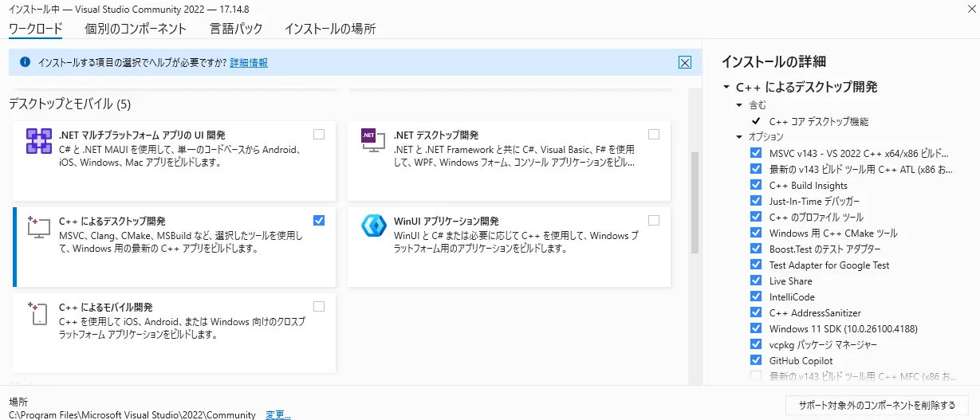The height and width of the screenshot is (420, 980).
Task: Collapse C++ によるデスクトップ開発 details tree
Action: pos(726,88)
